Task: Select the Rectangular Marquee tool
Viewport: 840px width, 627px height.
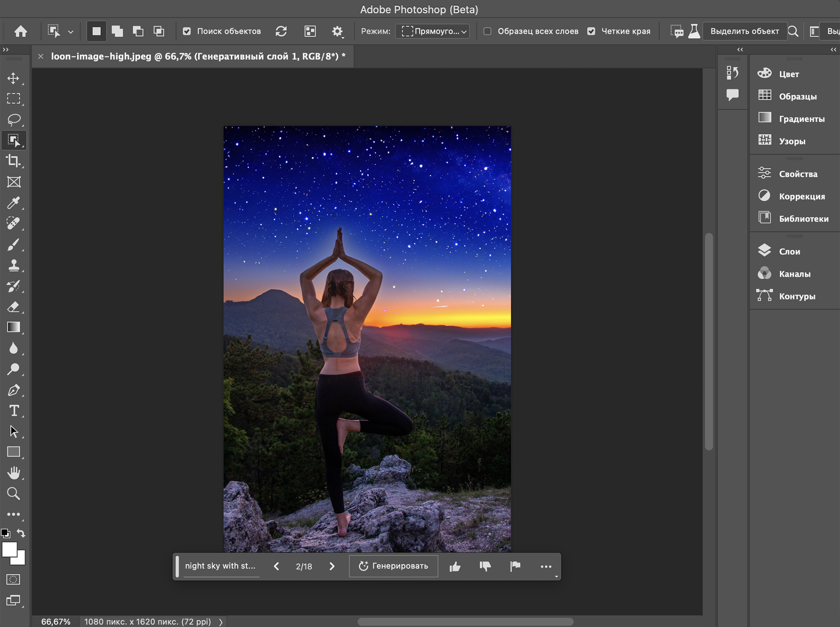Action: point(13,99)
